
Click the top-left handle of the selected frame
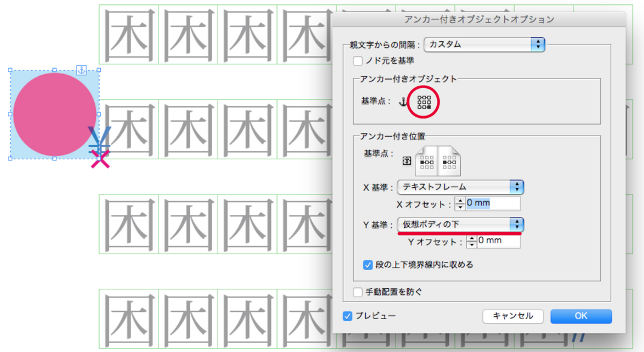10,71
